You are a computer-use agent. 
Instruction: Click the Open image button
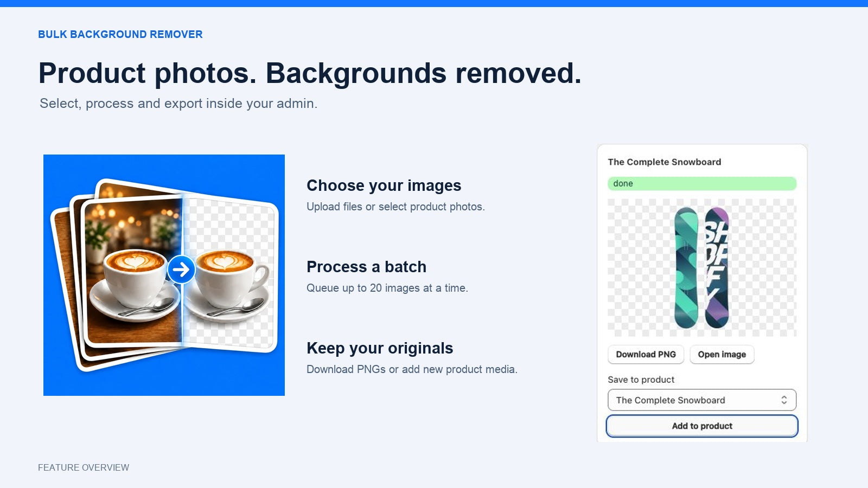(722, 354)
